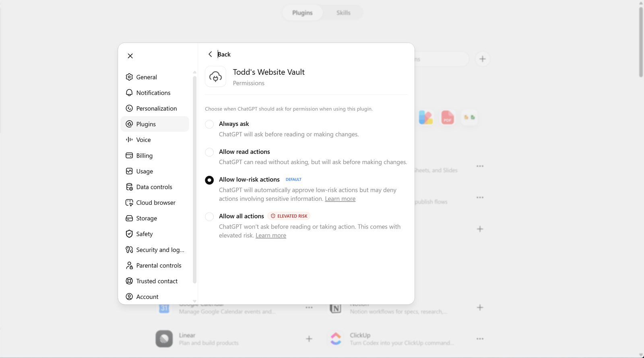Click the ELEVATED RISK badge
Image resolution: width=644 pixels, height=358 pixels.
(x=289, y=216)
